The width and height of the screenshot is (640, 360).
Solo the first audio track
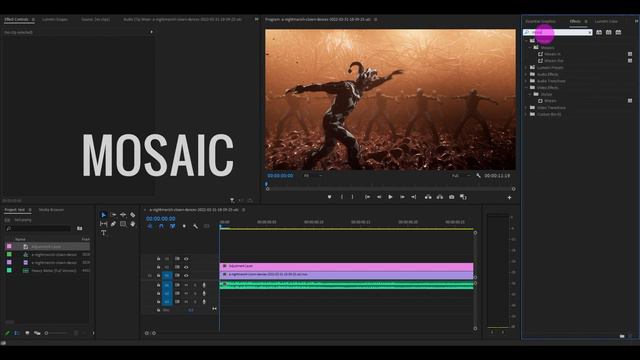(195, 285)
